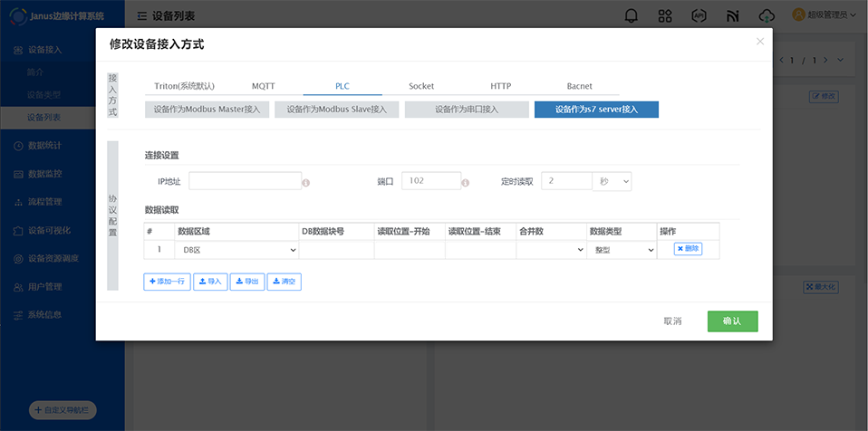
Task: Open the 秒 time unit dropdown
Action: point(612,181)
